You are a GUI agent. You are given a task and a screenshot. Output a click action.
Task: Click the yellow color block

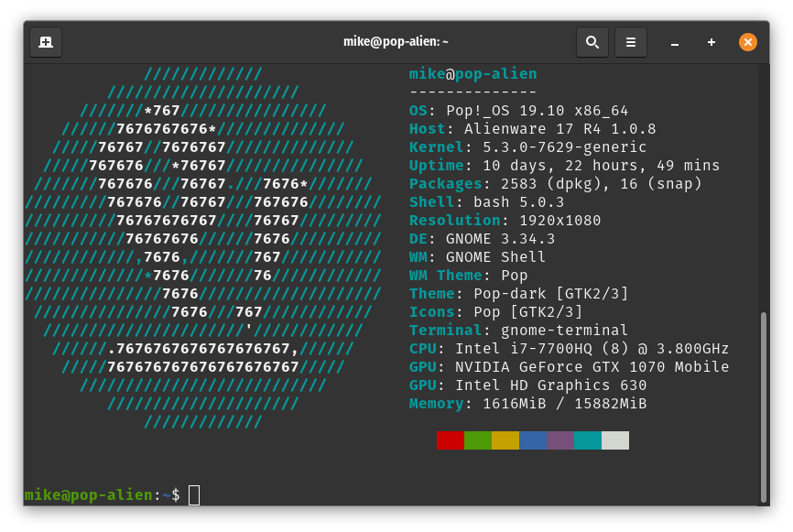505,440
